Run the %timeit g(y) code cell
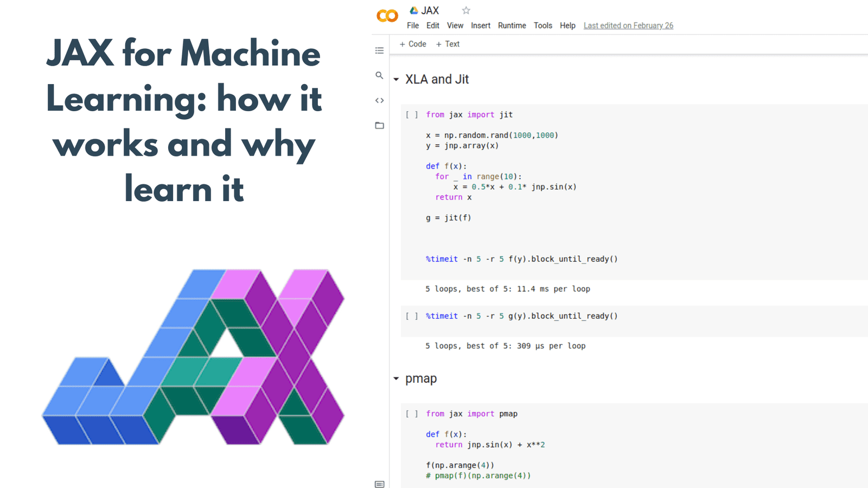The width and height of the screenshot is (868, 488). [x=412, y=316]
